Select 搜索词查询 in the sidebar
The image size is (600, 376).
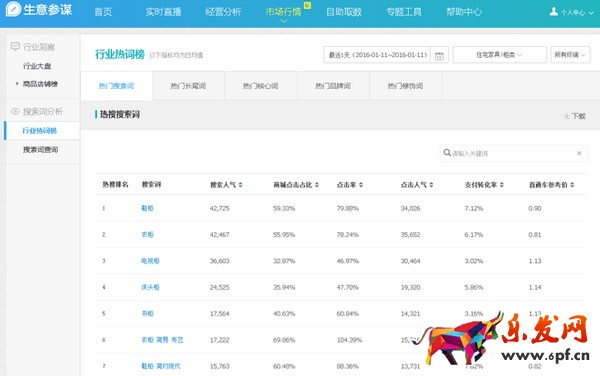[41, 150]
